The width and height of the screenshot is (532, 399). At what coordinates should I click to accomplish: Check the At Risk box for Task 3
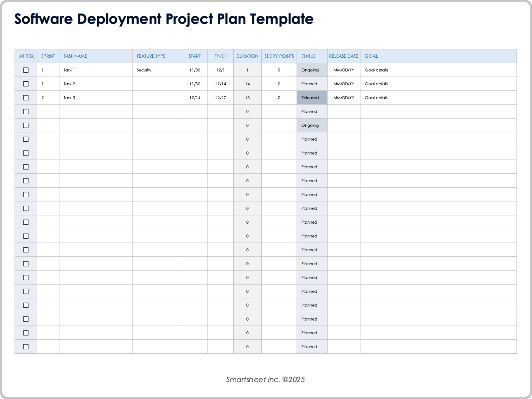point(26,98)
